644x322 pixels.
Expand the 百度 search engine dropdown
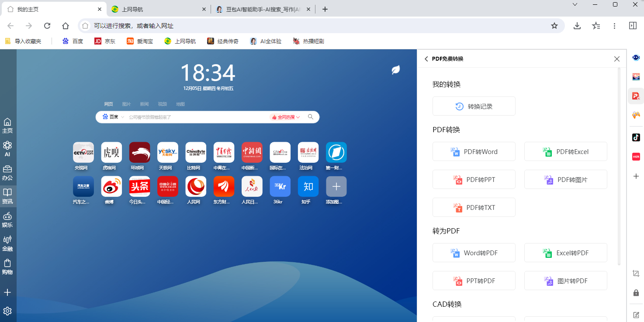tap(114, 117)
